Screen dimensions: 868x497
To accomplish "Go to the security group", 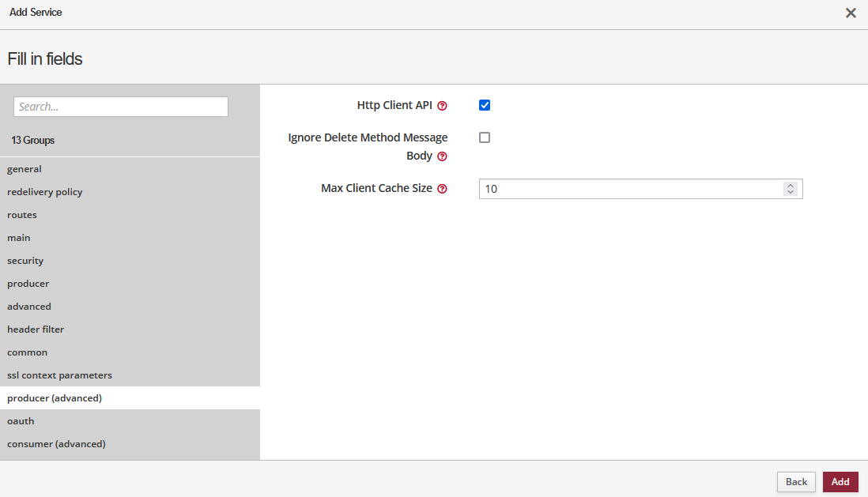I will point(25,261).
